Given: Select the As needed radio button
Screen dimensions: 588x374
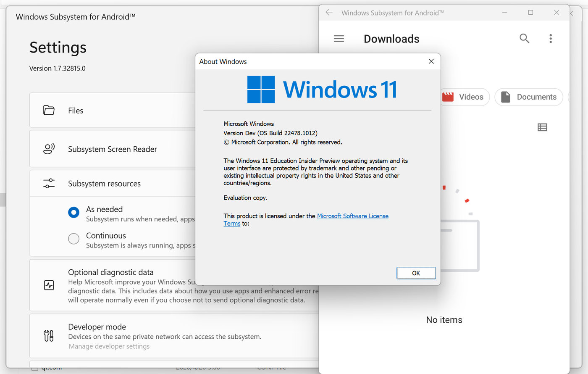Looking at the screenshot, I should [73, 213].
